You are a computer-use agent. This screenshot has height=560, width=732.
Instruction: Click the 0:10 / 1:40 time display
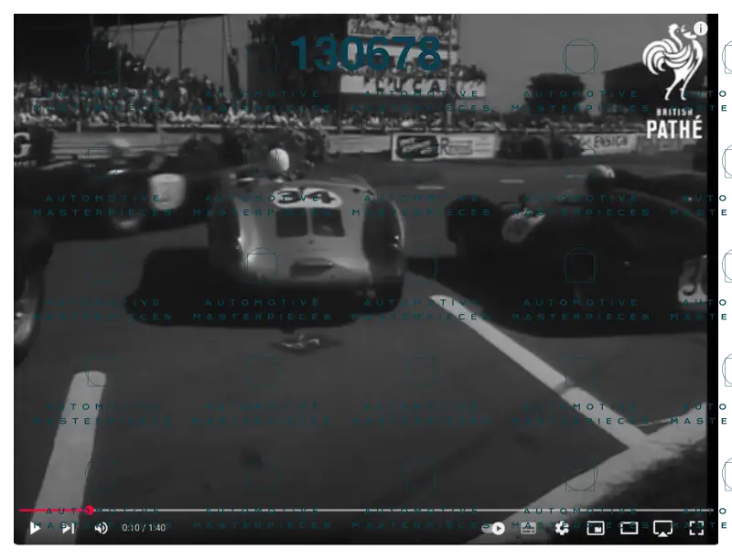click(x=144, y=528)
